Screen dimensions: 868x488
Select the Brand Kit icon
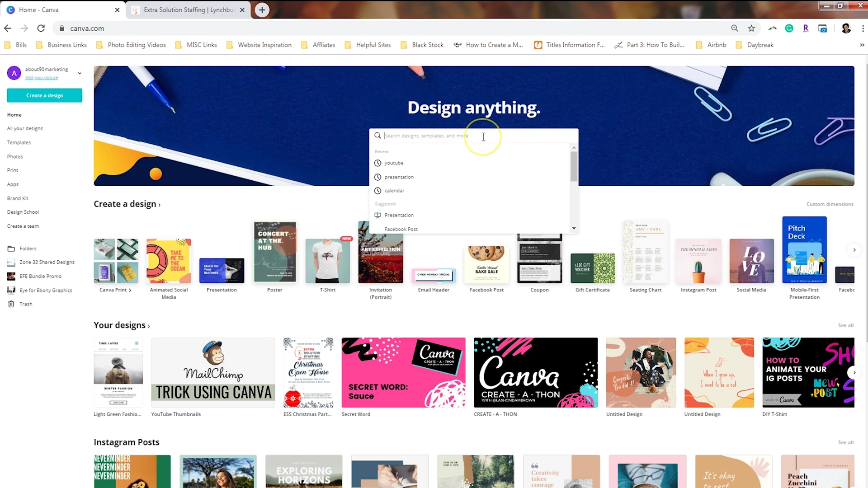[x=17, y=198]
